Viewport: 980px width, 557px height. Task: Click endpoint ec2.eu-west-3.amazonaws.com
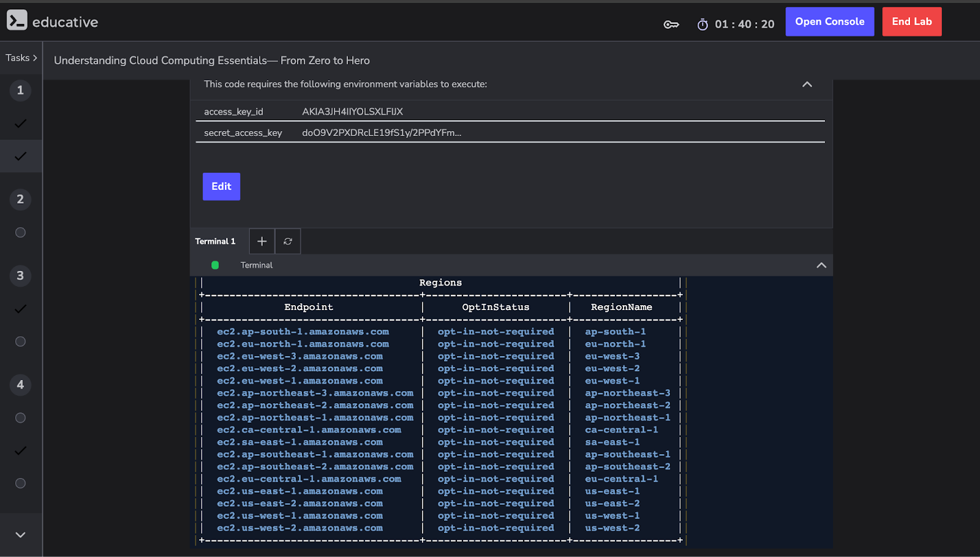(x=300, y=357)
